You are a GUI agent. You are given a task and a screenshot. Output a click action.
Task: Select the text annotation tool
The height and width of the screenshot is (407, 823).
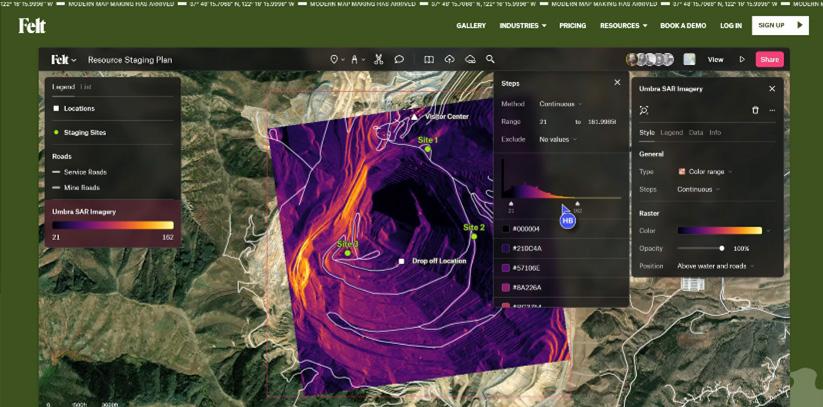pyautogui.click(x=354, y=60)
